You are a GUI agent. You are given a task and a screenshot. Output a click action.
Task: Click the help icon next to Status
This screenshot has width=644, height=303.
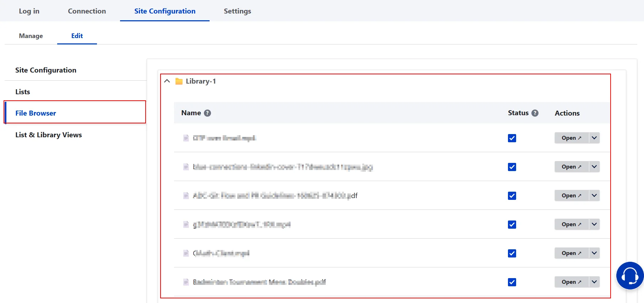click(x=535, y=113)
